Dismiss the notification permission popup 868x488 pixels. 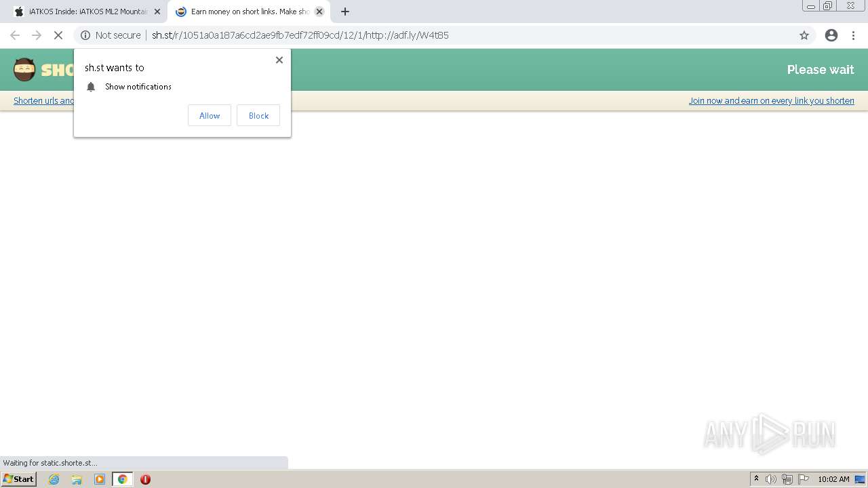pos(279,60)
